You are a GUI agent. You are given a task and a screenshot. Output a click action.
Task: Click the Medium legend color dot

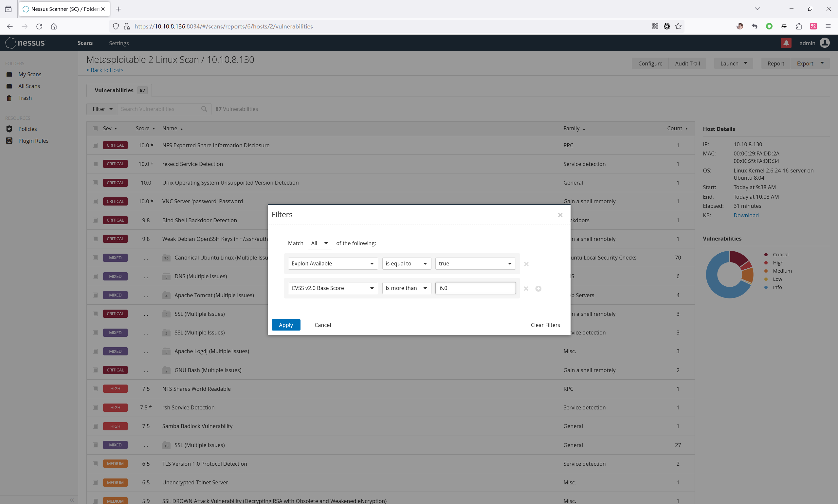[766, 271]
